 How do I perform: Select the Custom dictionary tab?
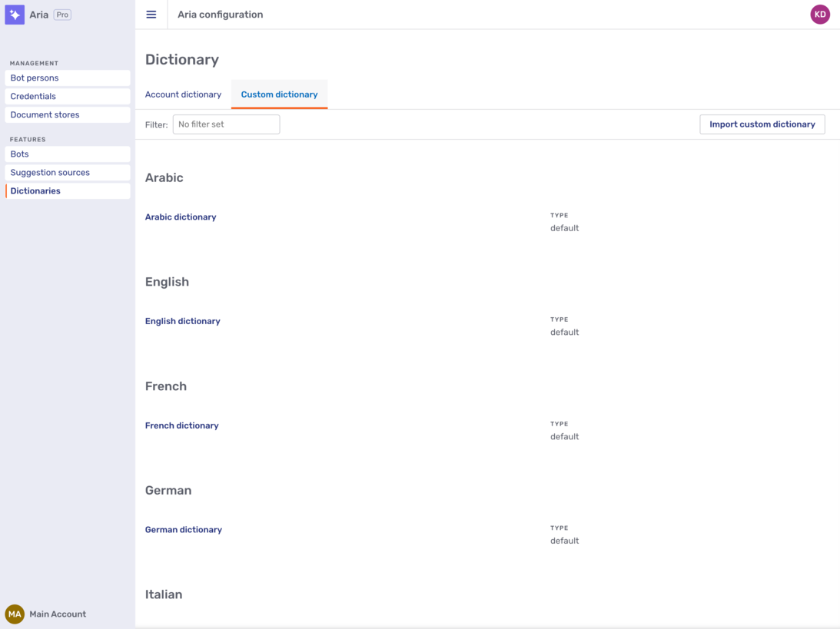pyautogui.click(x=279, y=94)
